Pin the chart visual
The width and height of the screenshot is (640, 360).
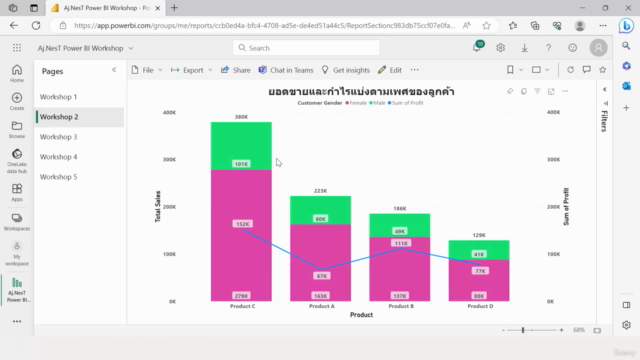coord(510,91)
